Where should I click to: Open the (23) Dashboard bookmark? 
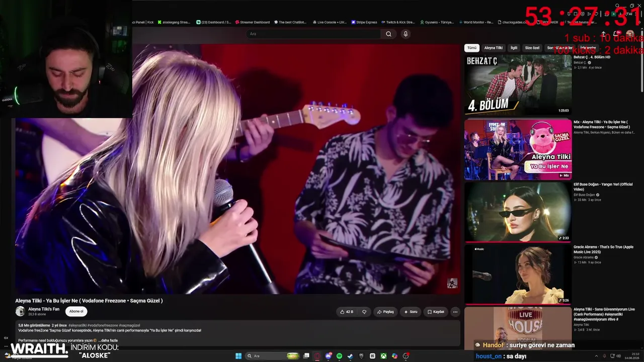tap(213, 22)
